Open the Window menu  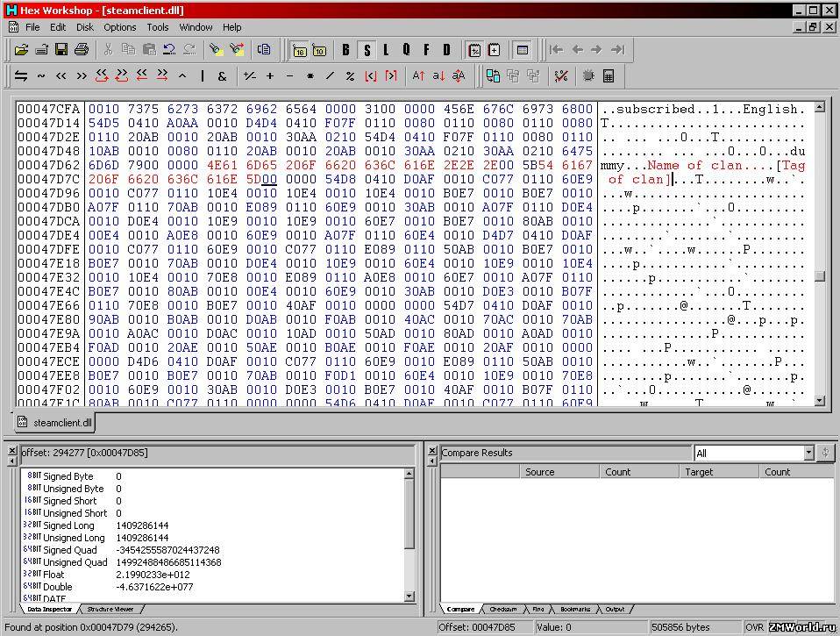(196, 27)
